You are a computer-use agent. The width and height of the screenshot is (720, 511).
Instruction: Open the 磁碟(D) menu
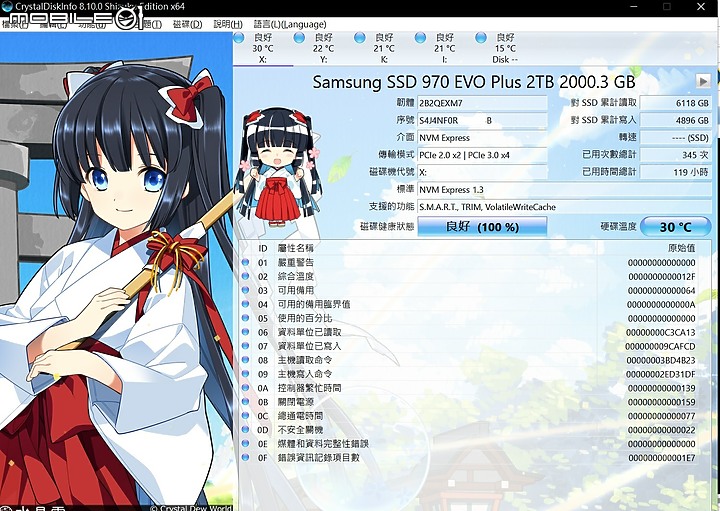pyautogui.click(x=187, y=24)
